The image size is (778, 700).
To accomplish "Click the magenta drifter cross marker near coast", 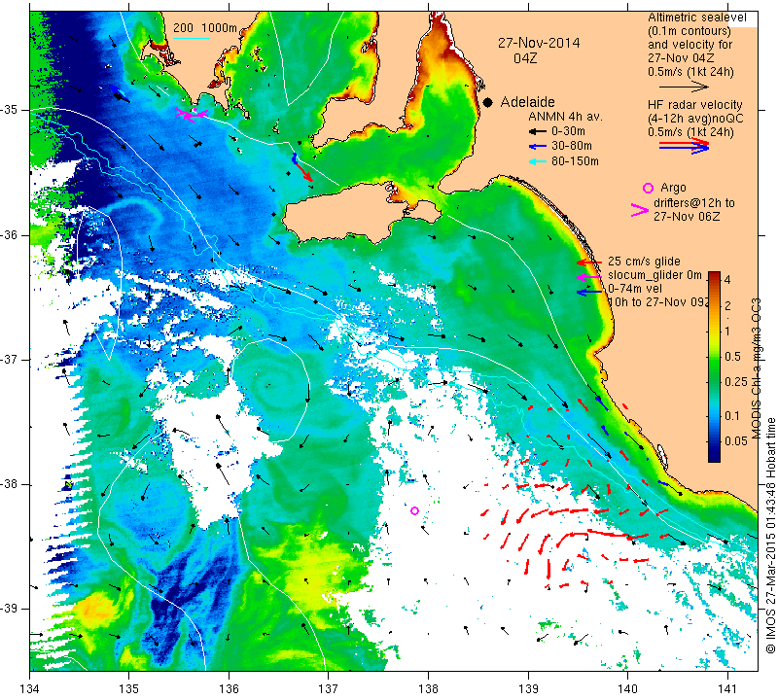I will 191,114.
